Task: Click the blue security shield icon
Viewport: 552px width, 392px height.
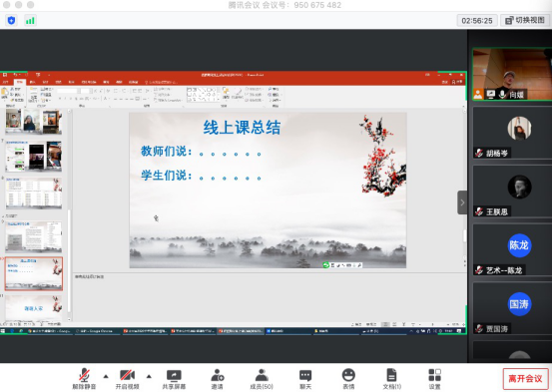Action: pyautogui.click(x=11, y=20)
